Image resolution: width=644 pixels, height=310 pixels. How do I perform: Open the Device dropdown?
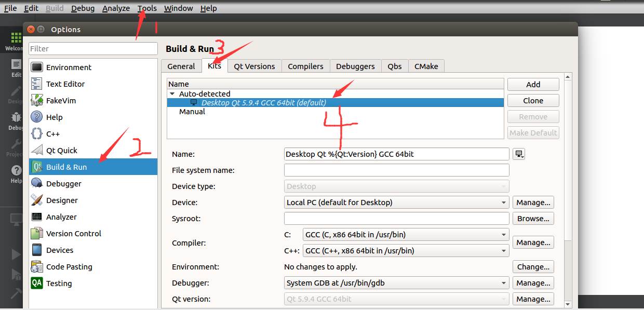pos(397,203)
